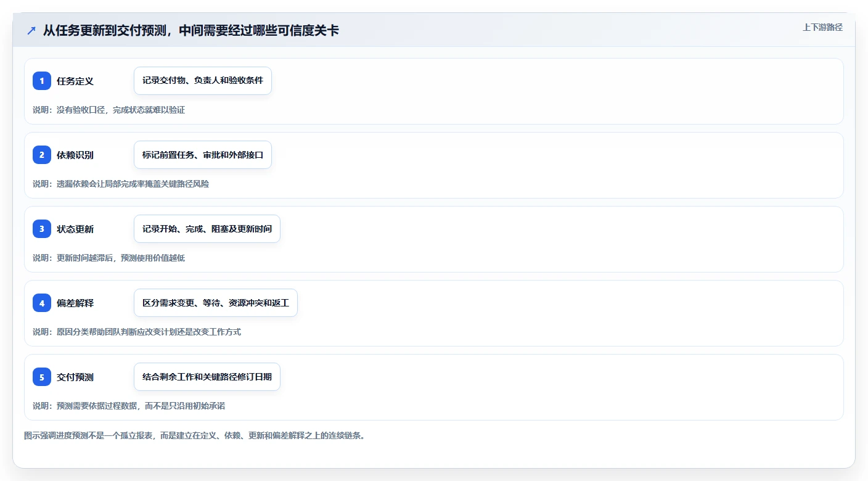
Task: Click the 区分需求变更、等待、资源冲突和返工 box
Action: [x=216, y=303]
